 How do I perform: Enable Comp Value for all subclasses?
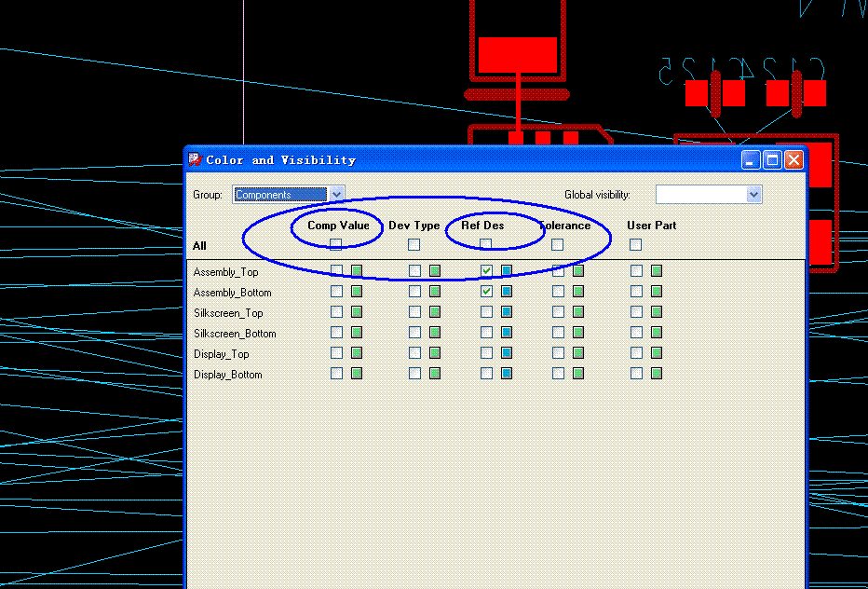point(336,244)
